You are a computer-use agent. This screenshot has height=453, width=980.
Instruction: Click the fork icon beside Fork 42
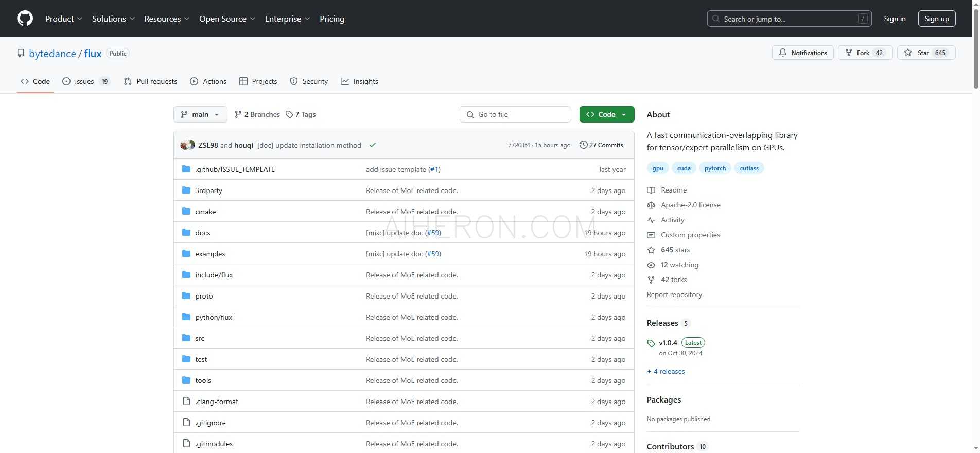pyautogui.click(x=848, y=53)
